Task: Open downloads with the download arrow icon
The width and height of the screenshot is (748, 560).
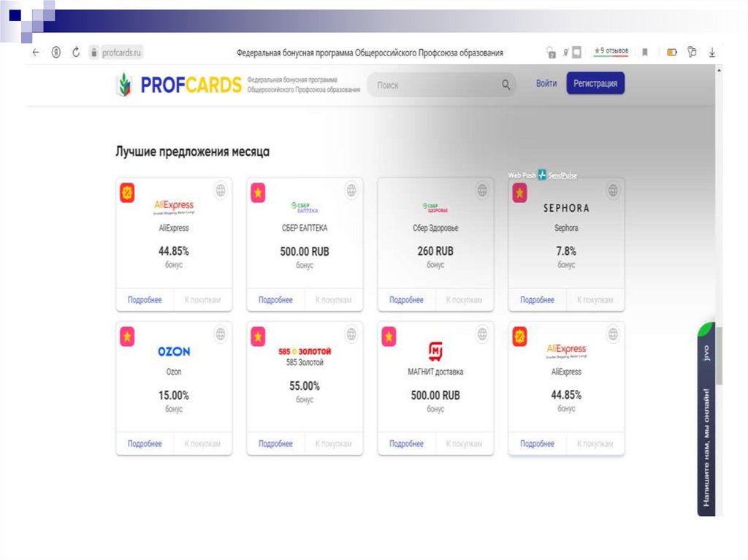Action: [711, 53]
